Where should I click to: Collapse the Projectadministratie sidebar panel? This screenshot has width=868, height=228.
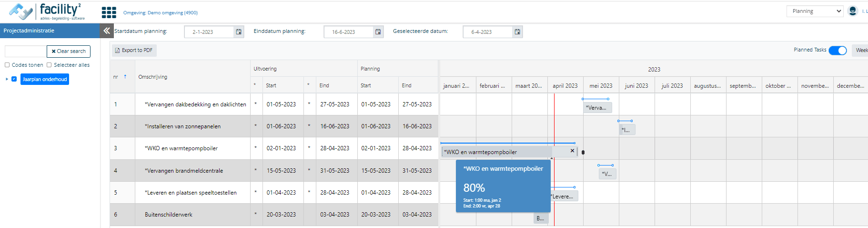[106, 31]
